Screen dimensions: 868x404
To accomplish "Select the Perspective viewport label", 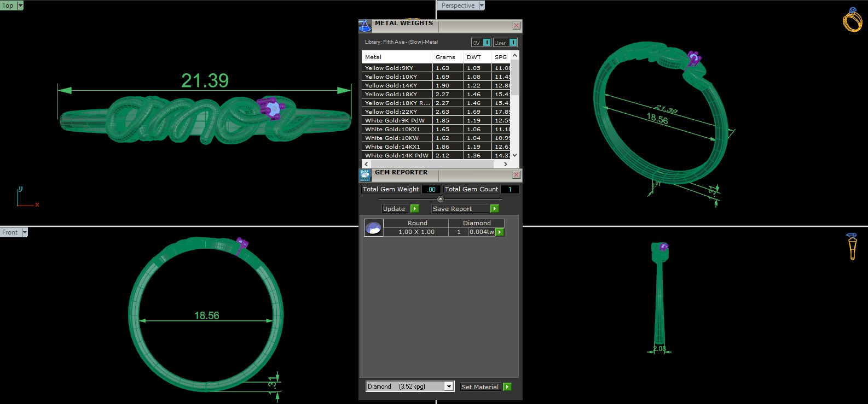I will [458, 5].
